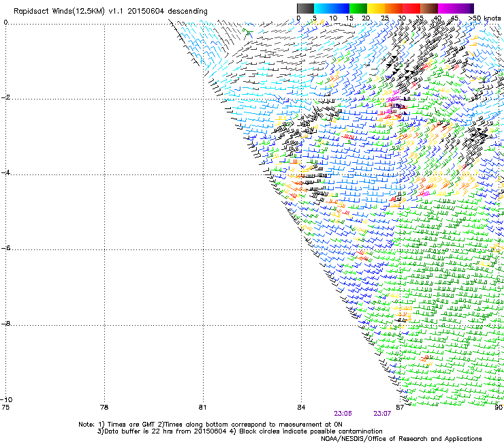Click the longitude axis label '81'
Viewport: 504px width, 443px height.
(202, 408)
